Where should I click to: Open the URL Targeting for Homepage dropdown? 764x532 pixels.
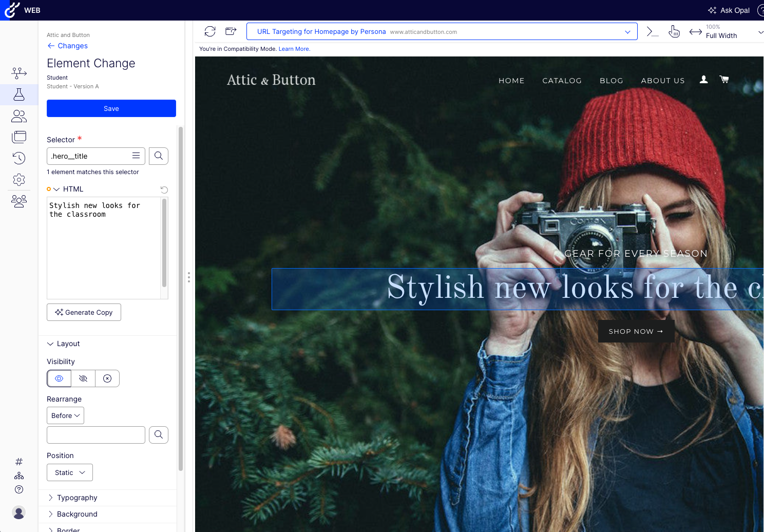pyautogui.click(x=627, y=31)
